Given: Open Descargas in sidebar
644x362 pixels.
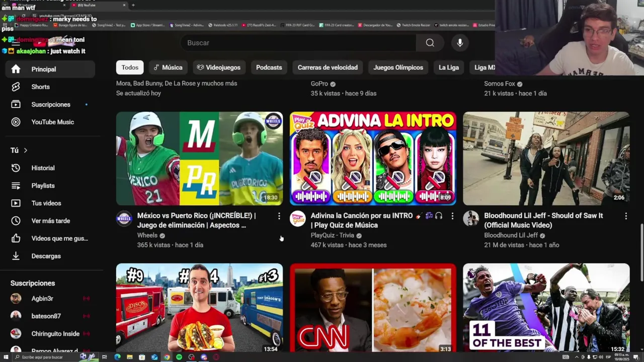Looking at the screenshot, I should tap(50, 256).
